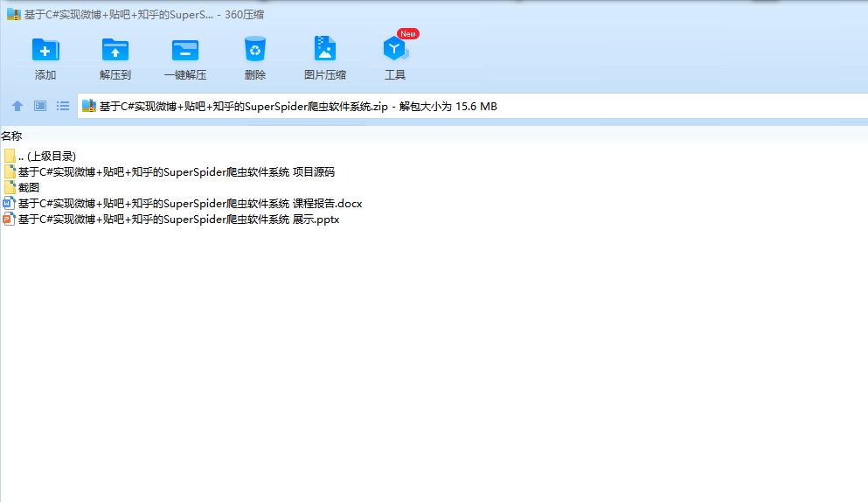Select the 项目源码 folder icon
This screenshot has width=868, height=502.
pos(9,171)
